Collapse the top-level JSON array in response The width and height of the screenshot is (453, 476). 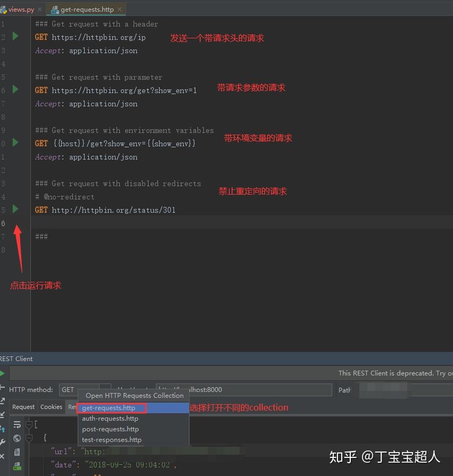tap(29, 424)
